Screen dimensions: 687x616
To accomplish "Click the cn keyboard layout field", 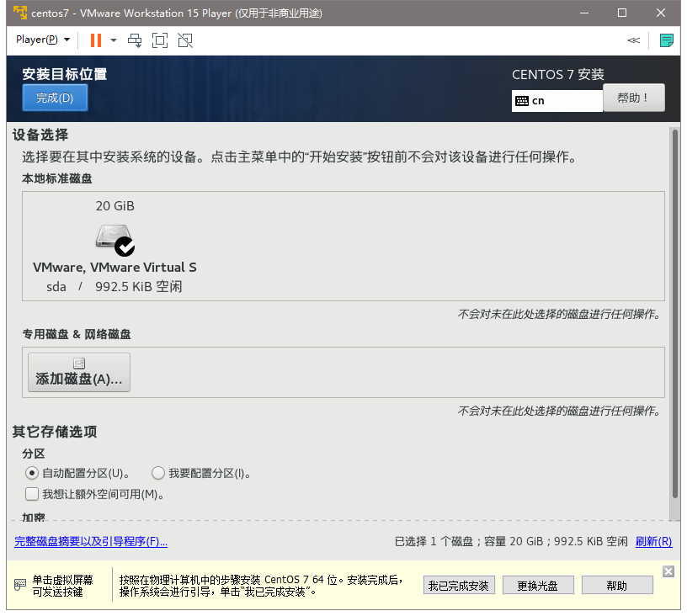I will click(557, 100).
